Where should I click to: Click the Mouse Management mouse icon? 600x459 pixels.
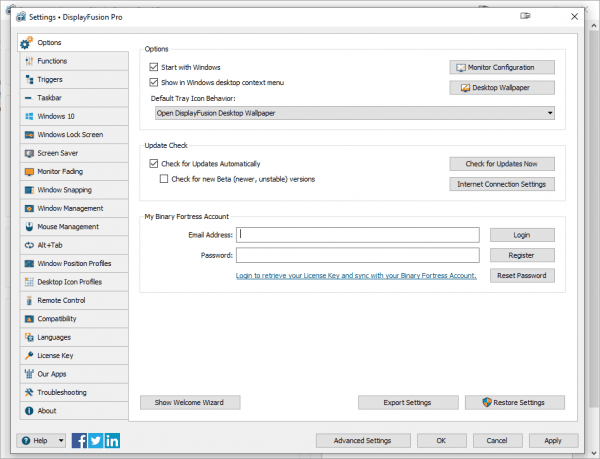pyautogui.click(x=29, y=227)
